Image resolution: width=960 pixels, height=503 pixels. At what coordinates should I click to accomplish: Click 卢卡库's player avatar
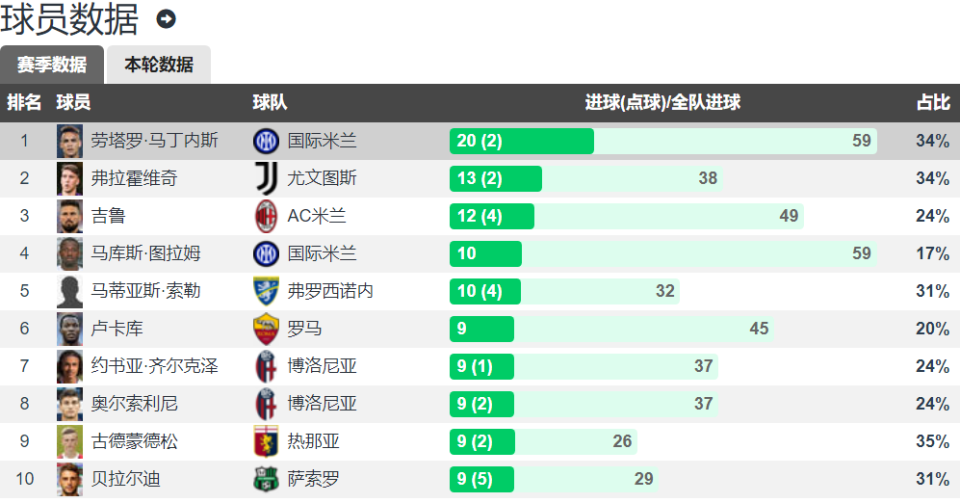[x=70, y=329]
